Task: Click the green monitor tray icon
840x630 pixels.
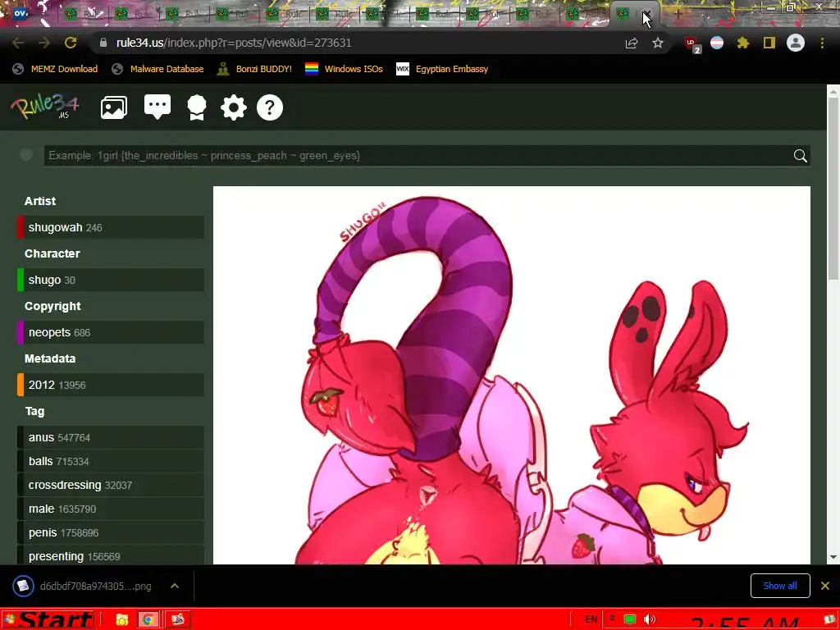Action: coord(630,619)
